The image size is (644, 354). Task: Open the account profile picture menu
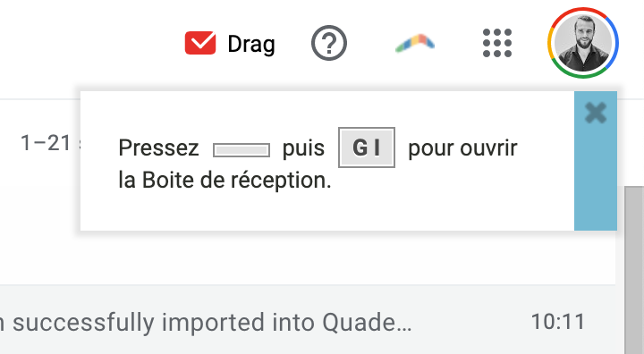coord(583,43)
